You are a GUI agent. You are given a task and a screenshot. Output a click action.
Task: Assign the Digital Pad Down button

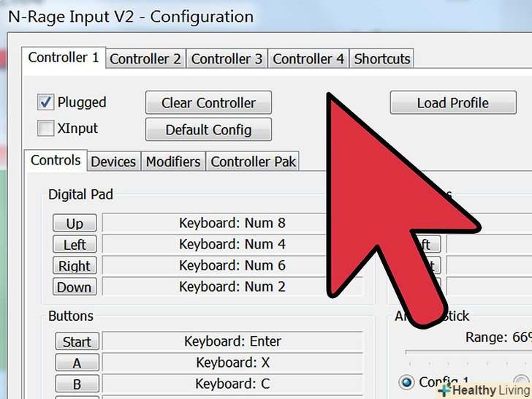pos(75,287)
